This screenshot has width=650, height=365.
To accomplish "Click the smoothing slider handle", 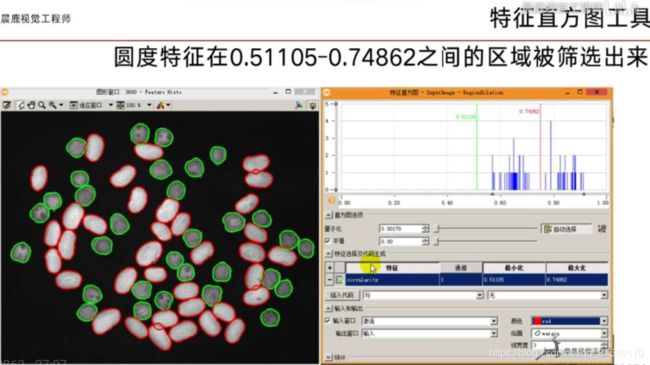I will point(436,241).
